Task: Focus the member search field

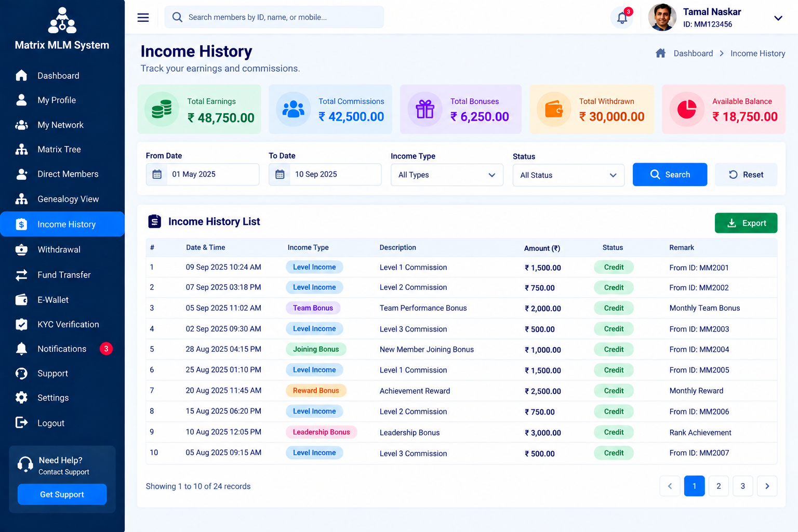Action: tap(274, 17)
